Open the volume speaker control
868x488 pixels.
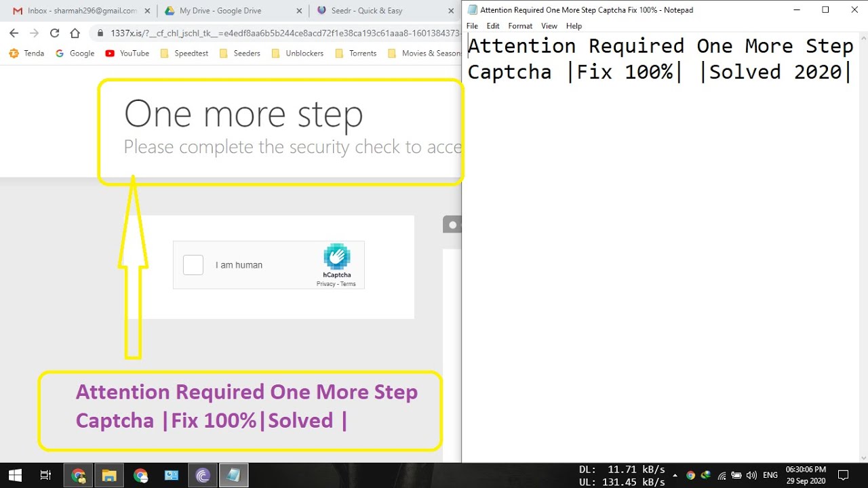[751, 475]
